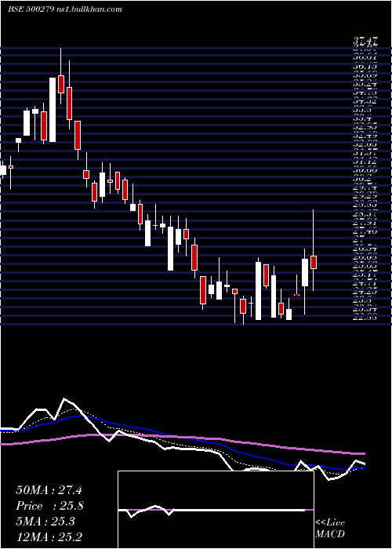
Task: Click the tallest white candlestick near the peak
Action: pos(53,110)
